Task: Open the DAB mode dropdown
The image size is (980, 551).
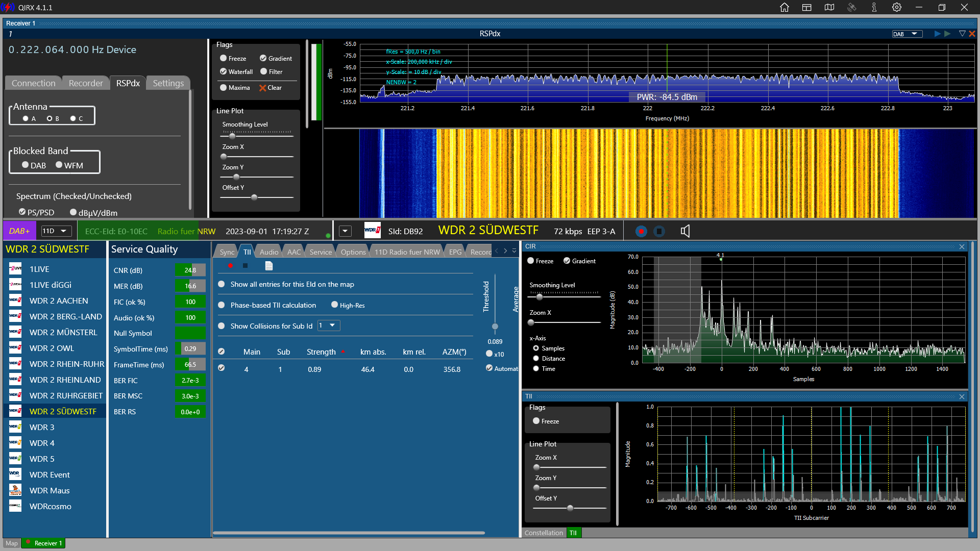Action: (x=907, y=34)
